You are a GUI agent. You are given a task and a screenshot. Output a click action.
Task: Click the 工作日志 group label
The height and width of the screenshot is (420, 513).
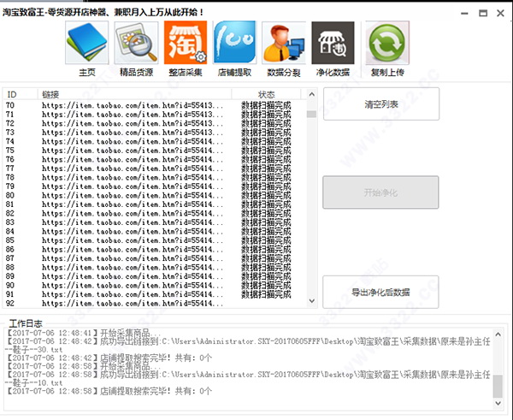pyautogui.click(x=26, y=323)
